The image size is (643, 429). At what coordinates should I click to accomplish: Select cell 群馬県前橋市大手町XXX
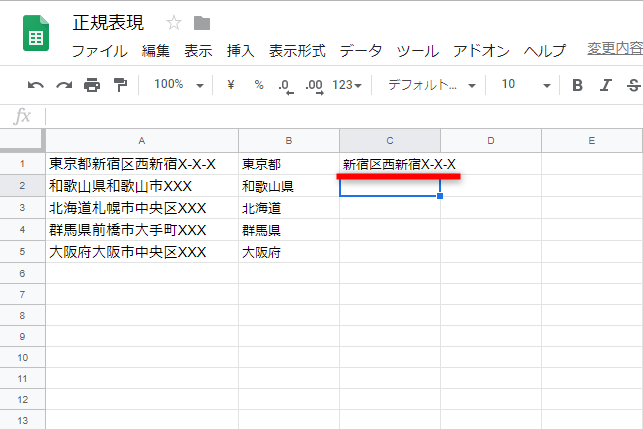tap(142, 230)
